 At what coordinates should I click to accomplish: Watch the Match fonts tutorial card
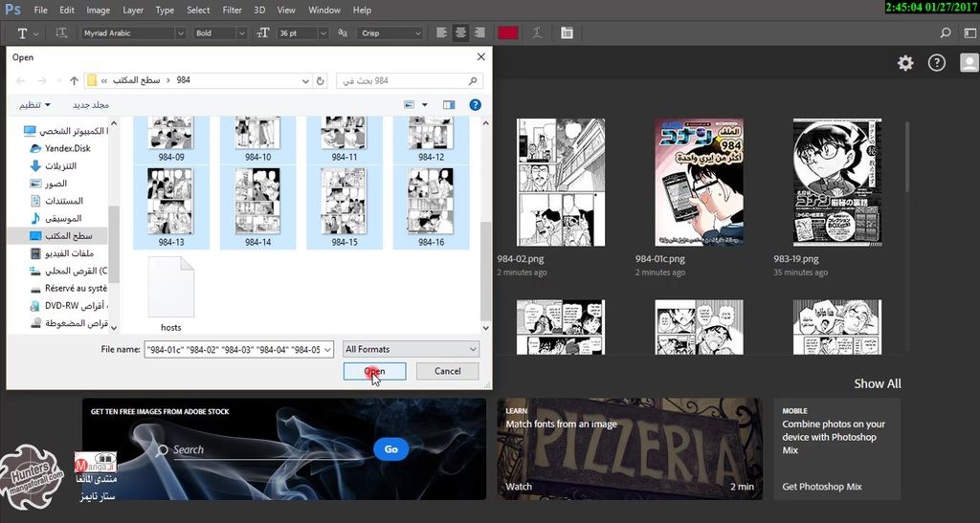[630, 448]
